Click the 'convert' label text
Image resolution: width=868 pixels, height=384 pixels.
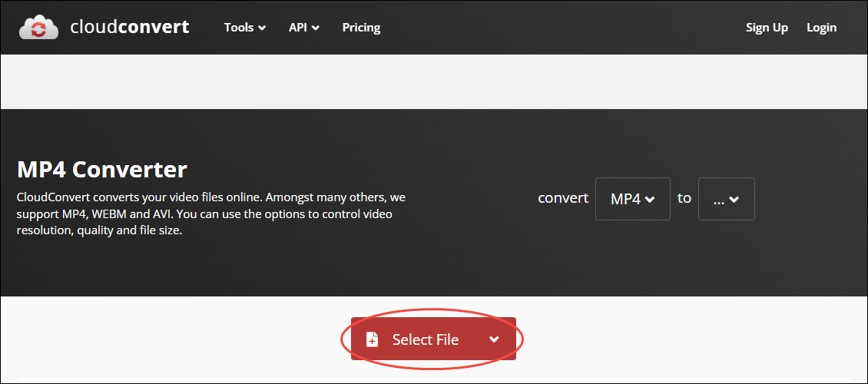coord(563,198)
